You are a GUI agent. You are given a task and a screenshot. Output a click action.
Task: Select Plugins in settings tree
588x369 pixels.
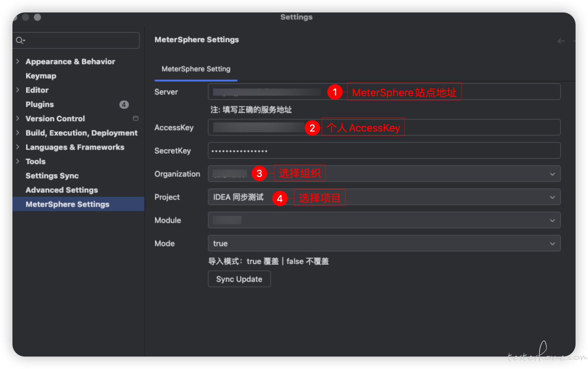tap(40, 104)
